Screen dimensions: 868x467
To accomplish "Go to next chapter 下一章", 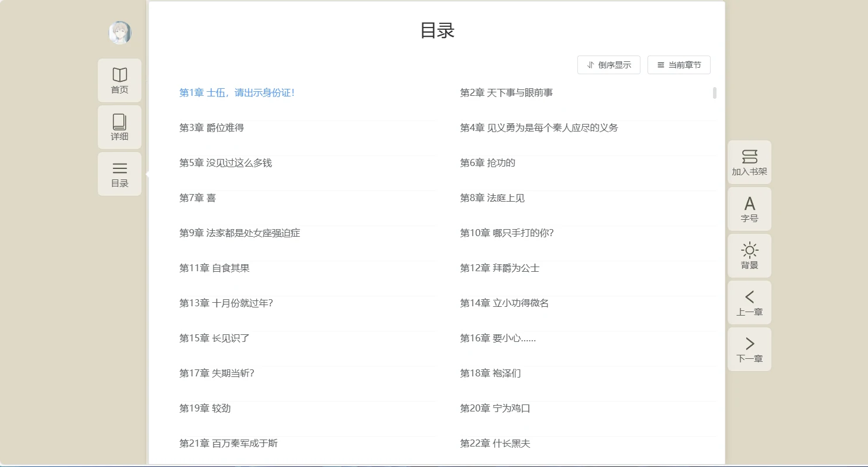I will coord(749,350).
